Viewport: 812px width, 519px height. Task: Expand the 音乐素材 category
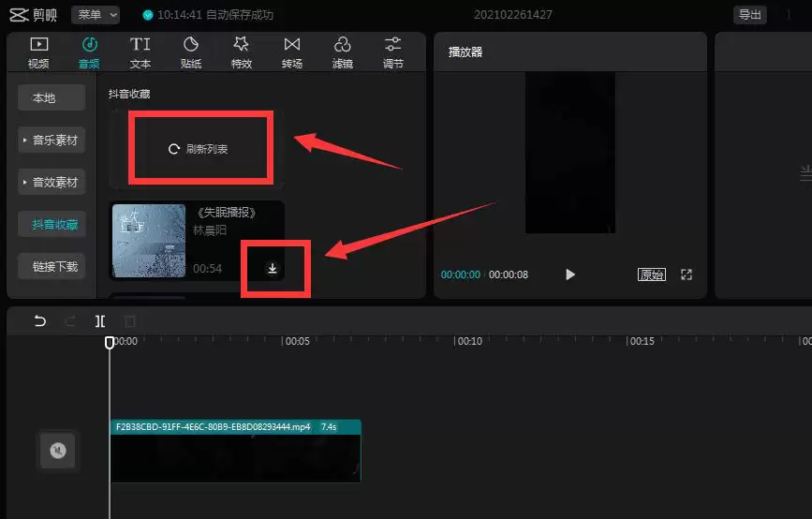click(52, 141)
